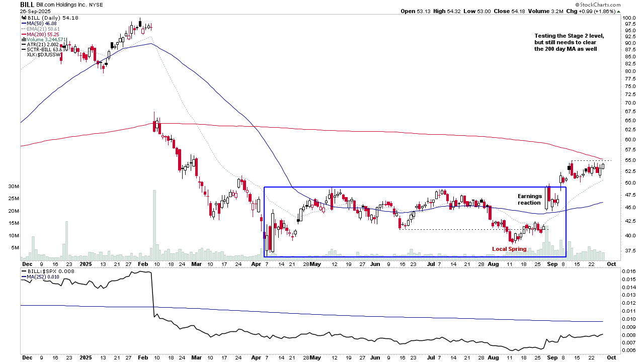Click the Bill.com Holdings Inc. company name
The image size is (644, 362).
click(x=61, y=5)
